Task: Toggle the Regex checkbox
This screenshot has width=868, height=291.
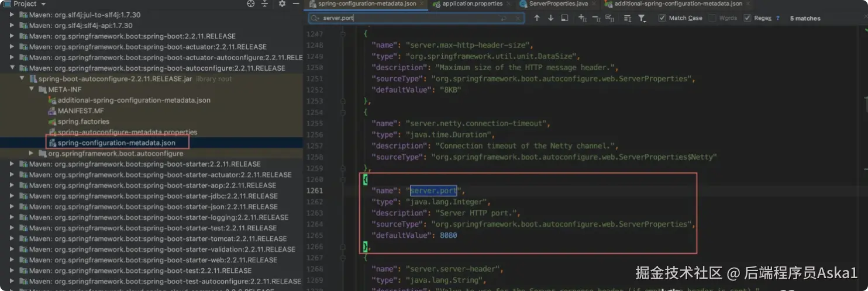Action: coord(747,18)
